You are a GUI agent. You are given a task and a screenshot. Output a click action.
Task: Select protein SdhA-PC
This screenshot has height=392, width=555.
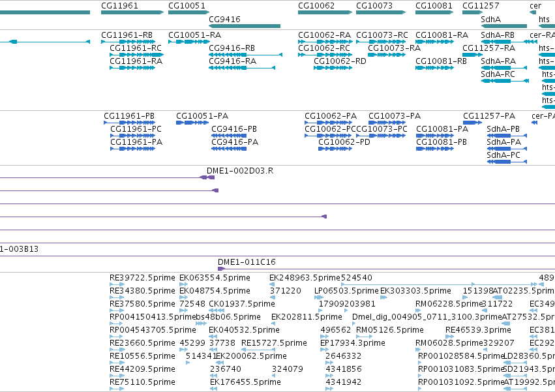point(507,162)
